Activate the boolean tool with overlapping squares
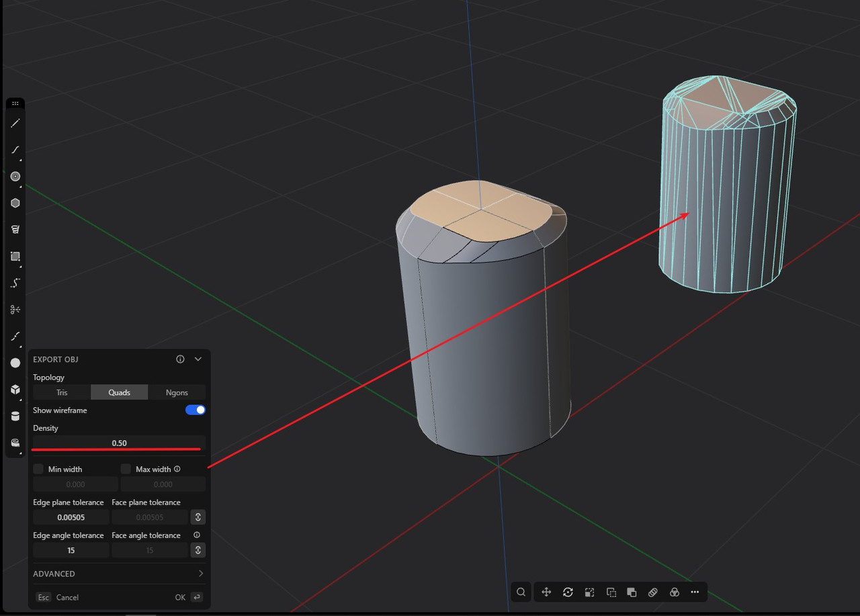Screen dimensions: 860x616 pos(632,592)
